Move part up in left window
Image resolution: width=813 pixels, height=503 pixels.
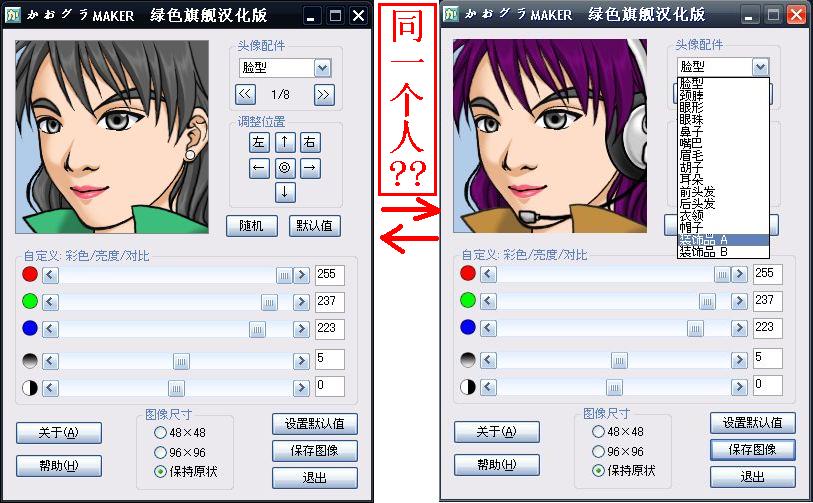pyautogui.click(x=285, y=142)
